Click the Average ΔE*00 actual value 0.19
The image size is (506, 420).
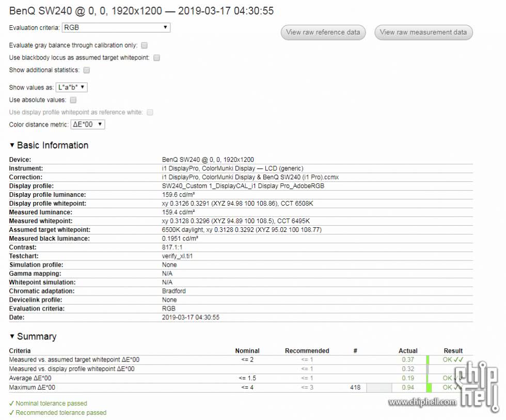coord(408,378)
